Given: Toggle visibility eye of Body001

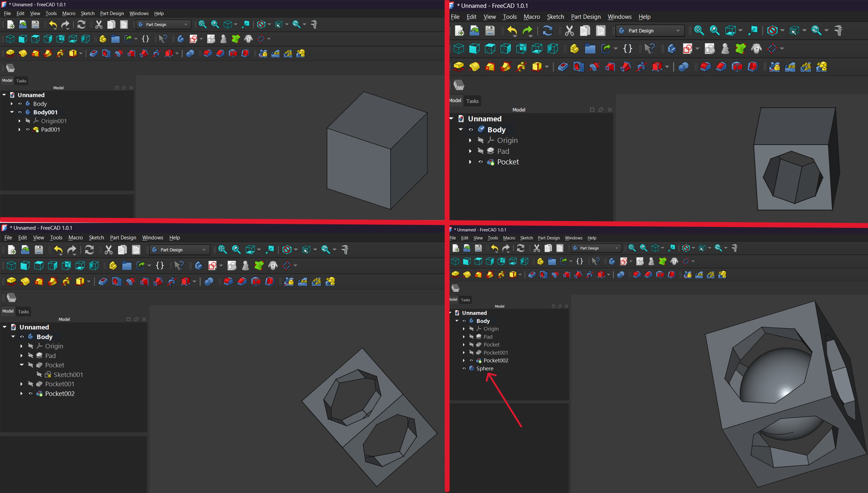Looking at the screenshot, I should click(20, 112).
